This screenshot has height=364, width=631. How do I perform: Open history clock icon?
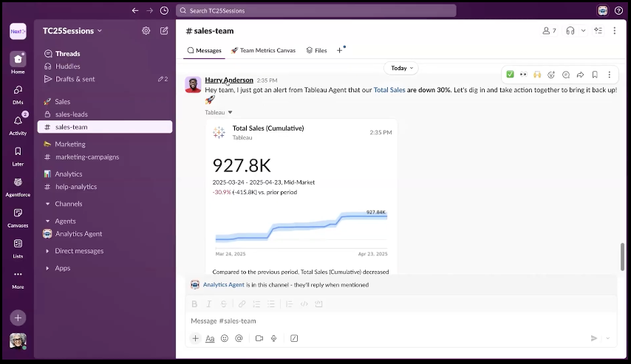tap(164, 11)
